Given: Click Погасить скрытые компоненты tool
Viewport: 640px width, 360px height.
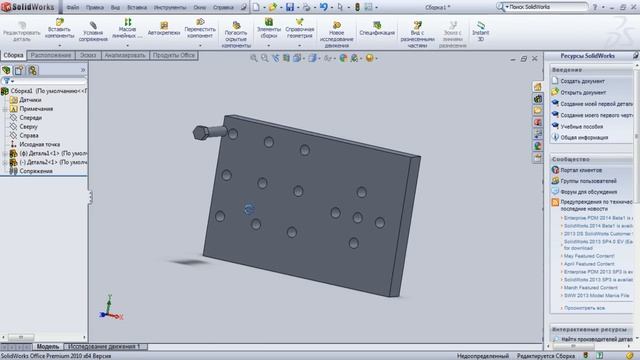Looking at the screenshot, I should 236,34.
